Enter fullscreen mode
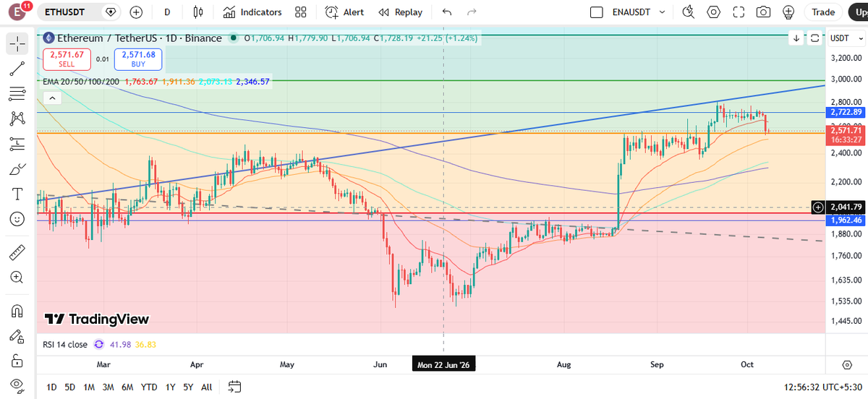Viewport: 868px width, 399px height. (739, 12)
